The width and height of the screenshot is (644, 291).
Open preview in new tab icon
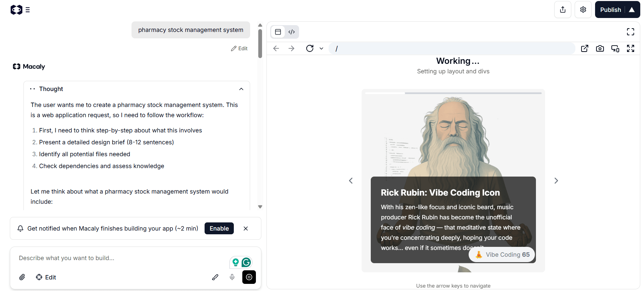pos(585,49)
